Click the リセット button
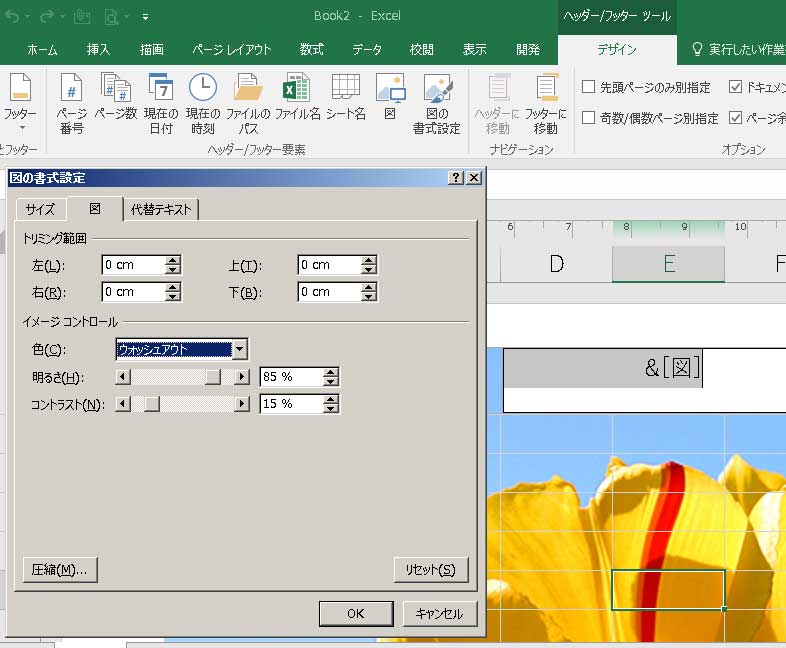This screenshot has height=648, width=786. 431,569
